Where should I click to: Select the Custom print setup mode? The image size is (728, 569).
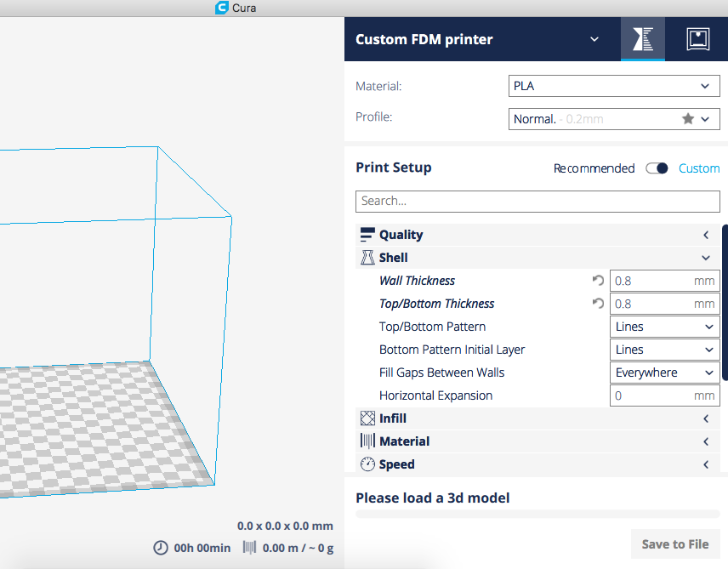tap(699, 168)
